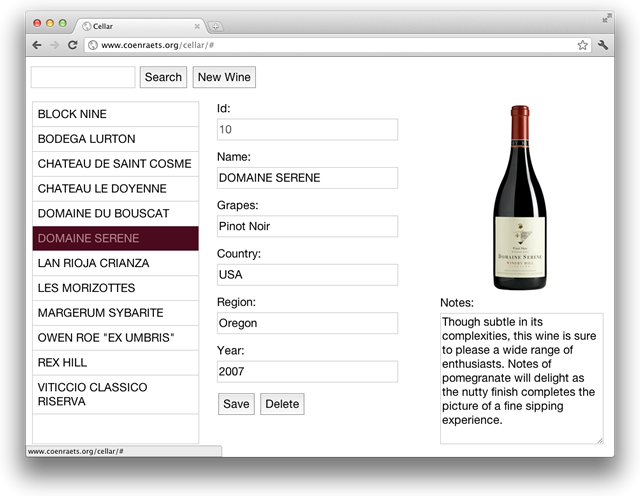This screenshot has height=496, width=640.
Task: Click the globe site icon in address bar
Action: click(93, 45)
